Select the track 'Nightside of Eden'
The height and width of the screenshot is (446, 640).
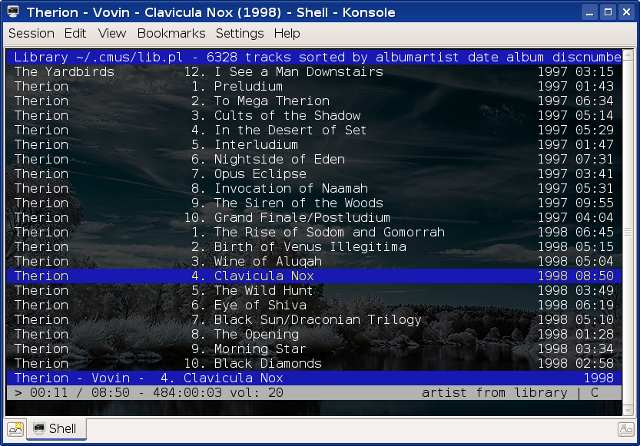(x=314, y=159)
